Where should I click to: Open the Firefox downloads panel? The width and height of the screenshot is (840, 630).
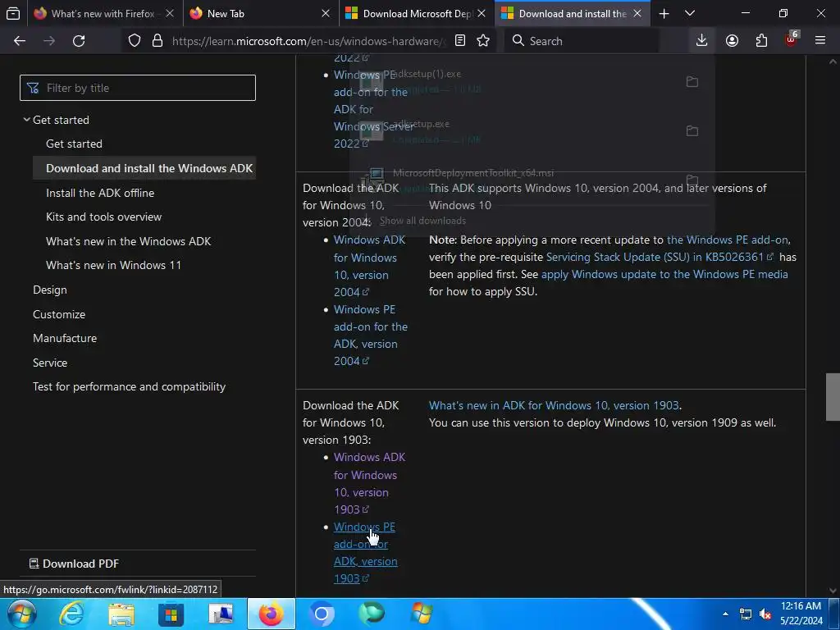point(702,41)
